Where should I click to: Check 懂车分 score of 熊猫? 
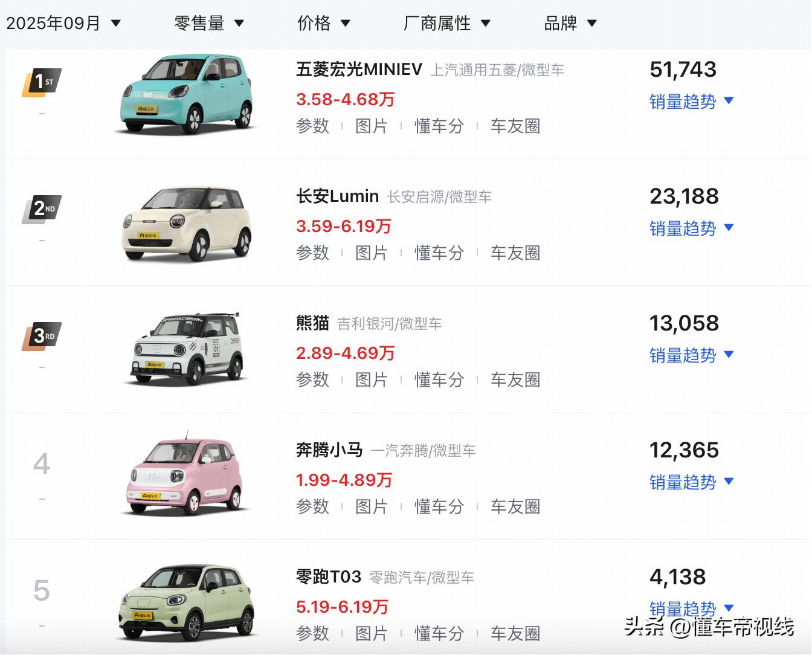coord(439,380)
